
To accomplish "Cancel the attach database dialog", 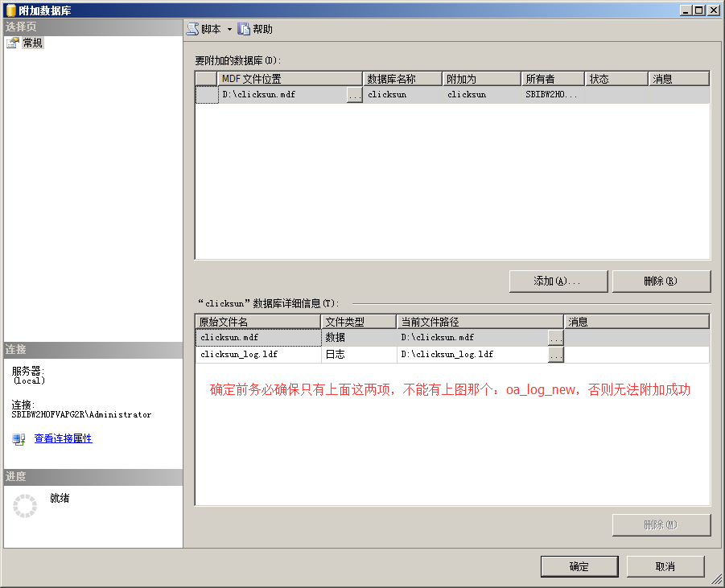I will point(665,566).
